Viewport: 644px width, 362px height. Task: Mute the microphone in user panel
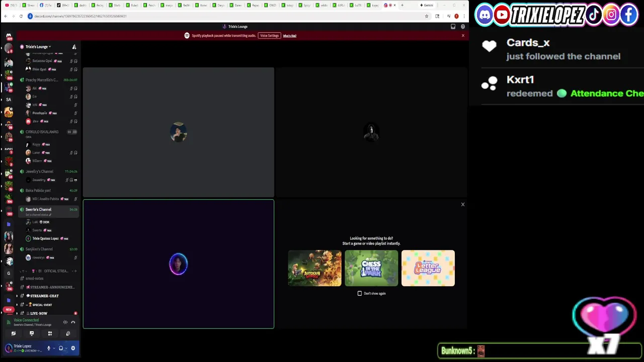pyautogui.click(x=49, y=348)
